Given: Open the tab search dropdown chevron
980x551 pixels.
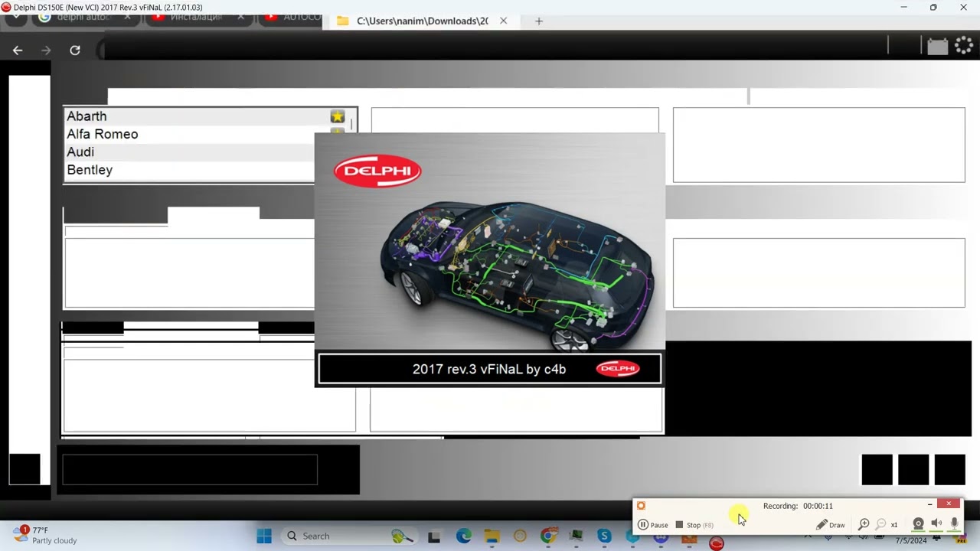Looking at the screenshot, I should 15,17.
